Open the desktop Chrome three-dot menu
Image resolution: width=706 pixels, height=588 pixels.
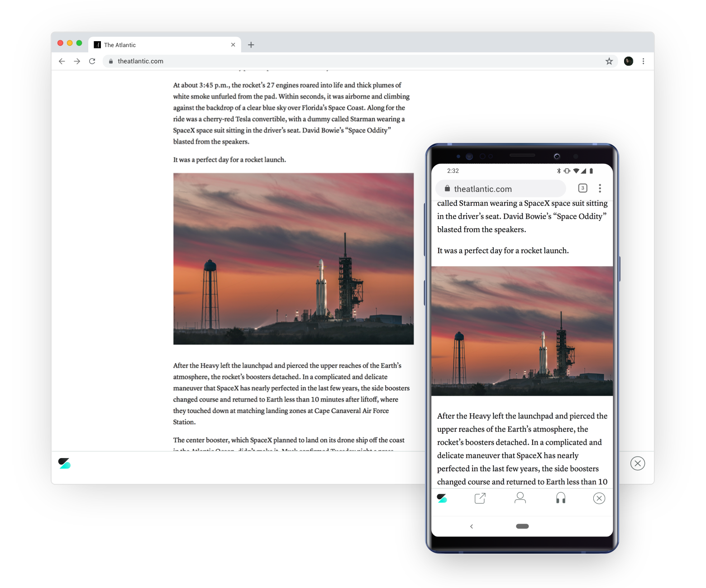coord(643,61)
